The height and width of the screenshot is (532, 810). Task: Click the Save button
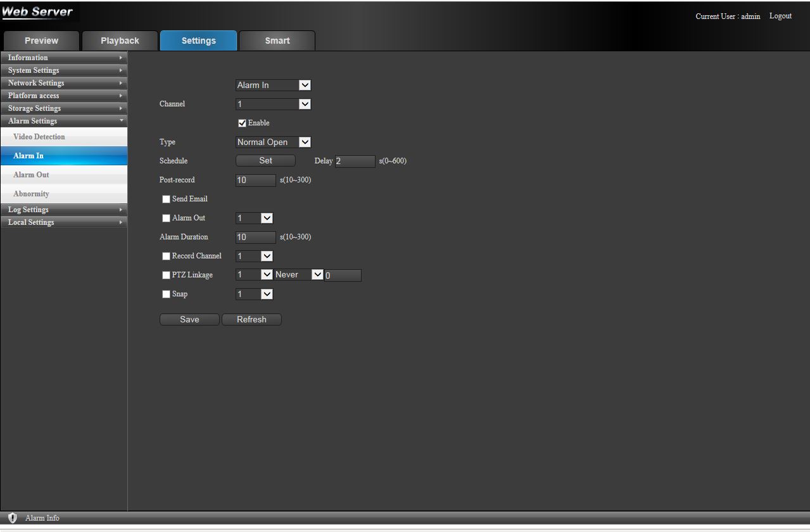click(x=189, y=319)
